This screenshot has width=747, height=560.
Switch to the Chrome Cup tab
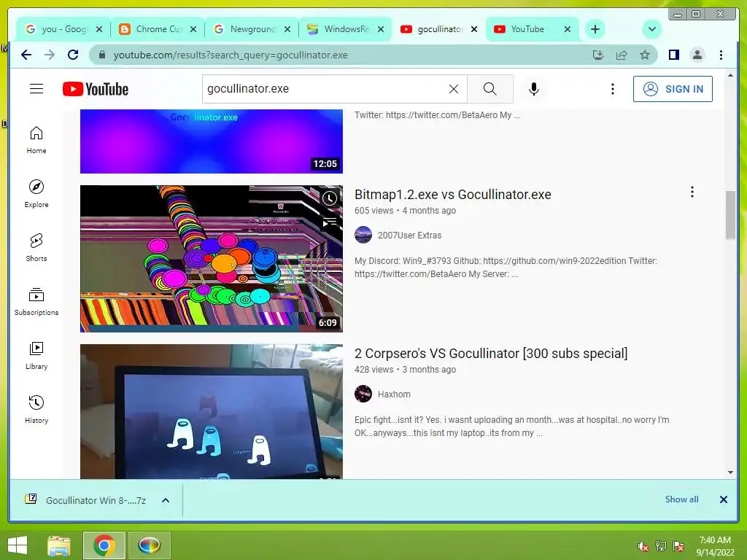(158, 29)
